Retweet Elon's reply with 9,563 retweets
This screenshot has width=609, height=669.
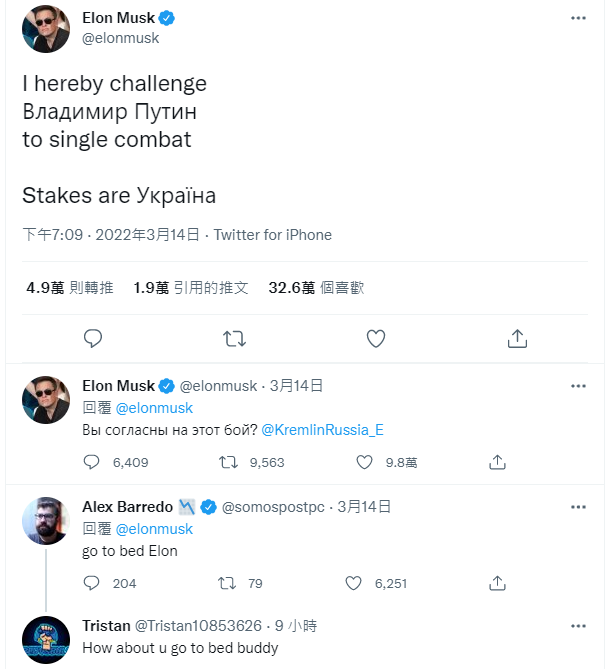point(229,463)
